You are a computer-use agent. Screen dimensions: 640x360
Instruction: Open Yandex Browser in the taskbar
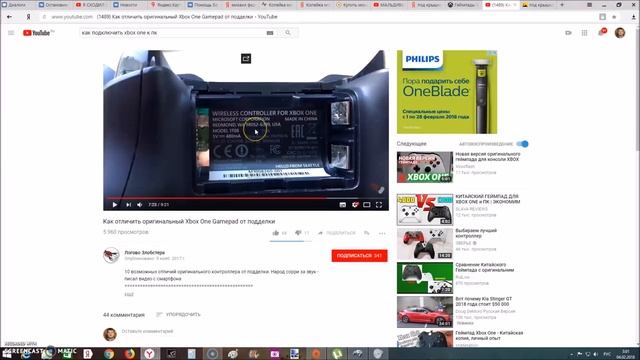(150, 354)
